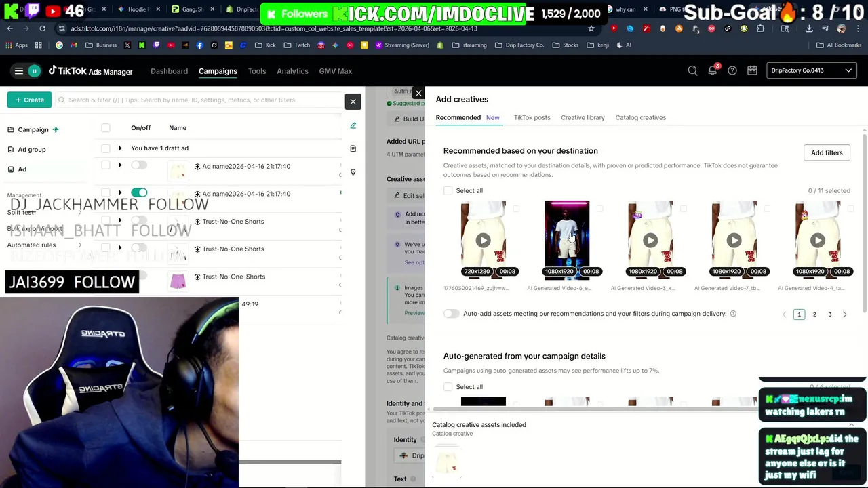Tick the checkbox on the draft ad row
Screen dimensions: 868x488
tap(106, 148)
